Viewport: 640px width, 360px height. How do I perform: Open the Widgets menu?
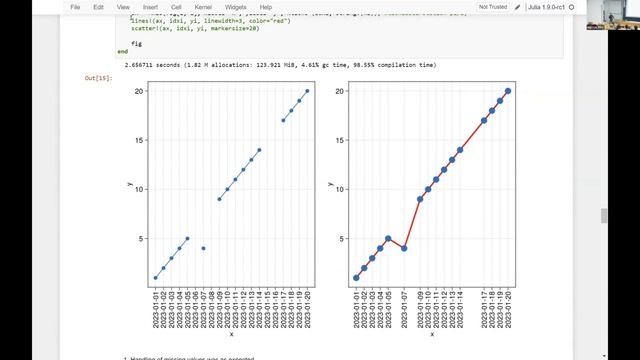point(236,7)
